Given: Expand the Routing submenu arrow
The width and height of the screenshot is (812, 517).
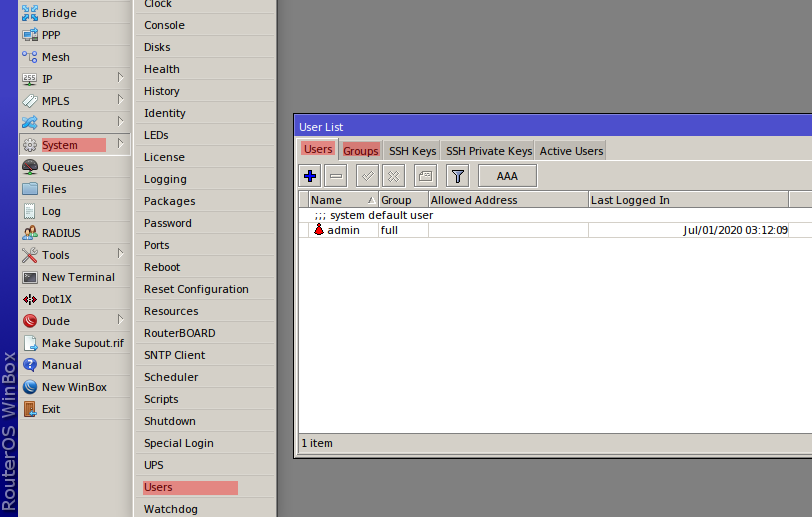Looking at the screenshot, I should click(120, 122).
